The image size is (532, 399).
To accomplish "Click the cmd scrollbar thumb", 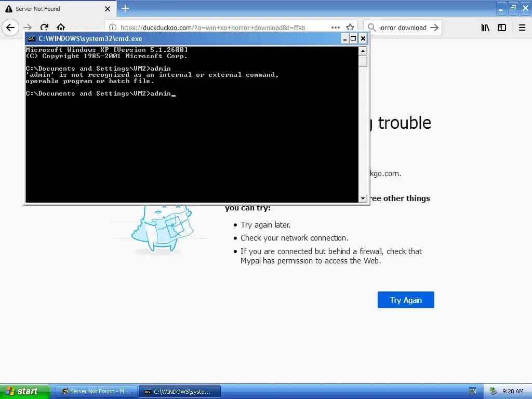I will tap(363, 61).
